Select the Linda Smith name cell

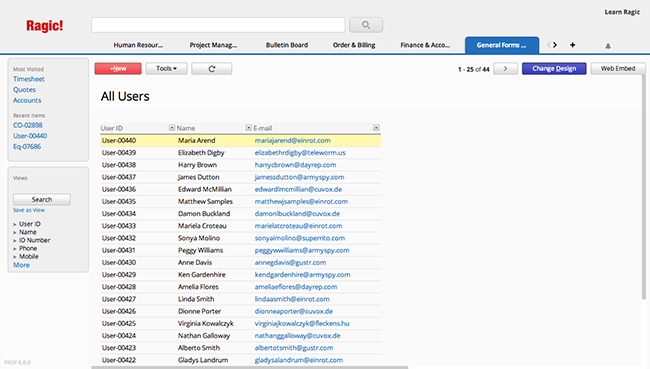coord(196,299)
